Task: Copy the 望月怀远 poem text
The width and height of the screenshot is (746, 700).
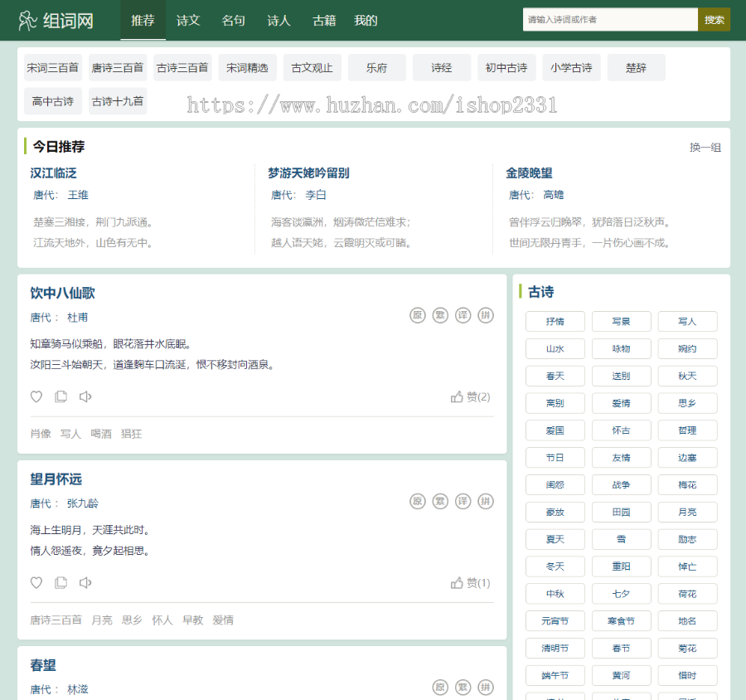Action: pos(61,582)
